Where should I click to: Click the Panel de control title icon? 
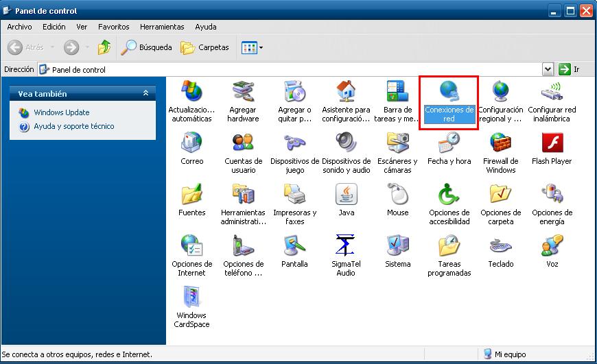[7, 11]
